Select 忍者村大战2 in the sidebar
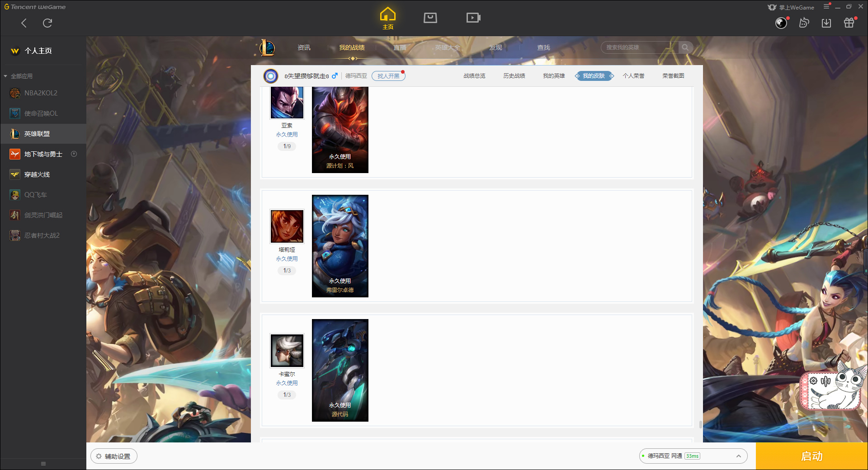The width and height of the screenshot is (868, 470). 43,235
